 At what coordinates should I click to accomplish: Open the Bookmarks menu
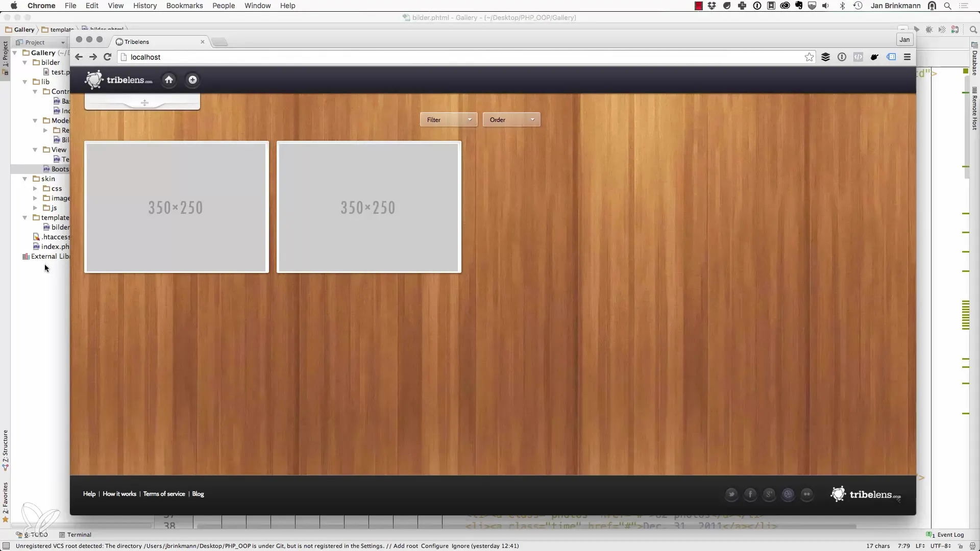pos(184,6)
